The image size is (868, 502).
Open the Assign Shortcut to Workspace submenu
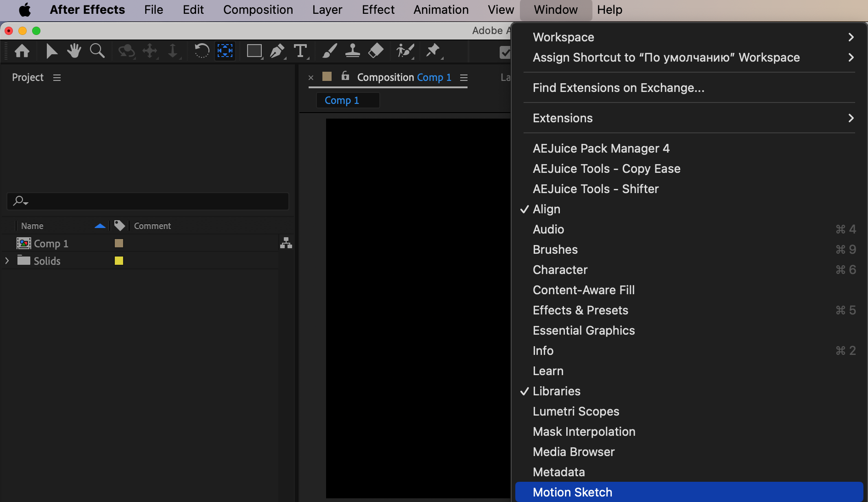tap(689, 57)
